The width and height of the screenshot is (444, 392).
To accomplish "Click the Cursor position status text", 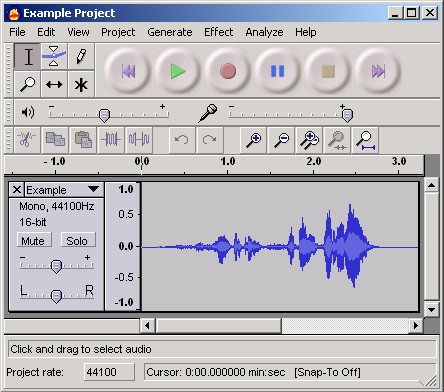I will [x=215, y=372].
